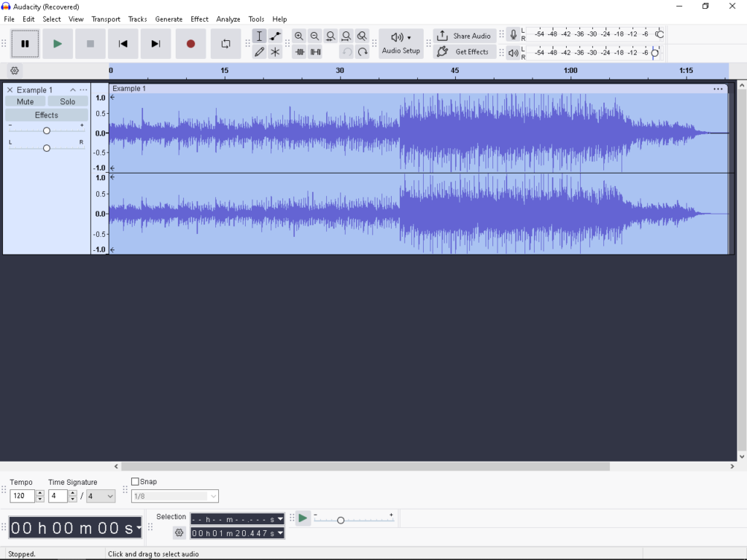Select the Envelope tool

tap(275, 36)
